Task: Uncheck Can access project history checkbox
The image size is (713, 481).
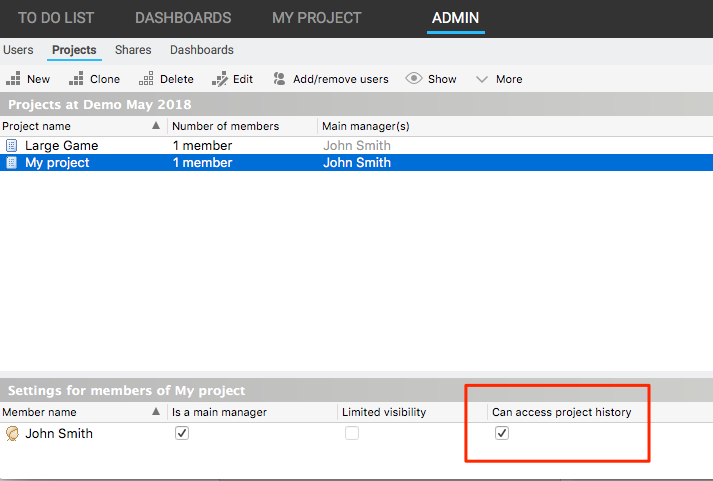Action: point(502,434)
